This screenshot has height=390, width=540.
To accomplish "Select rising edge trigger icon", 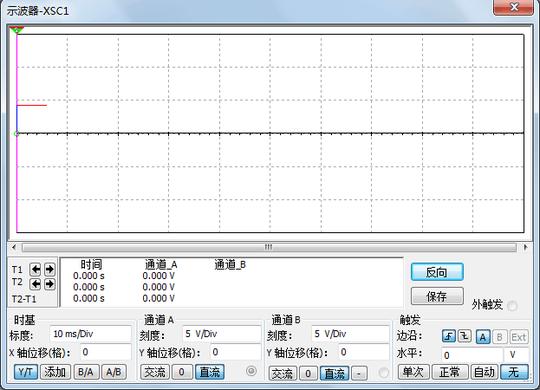I will click(449, 336).
